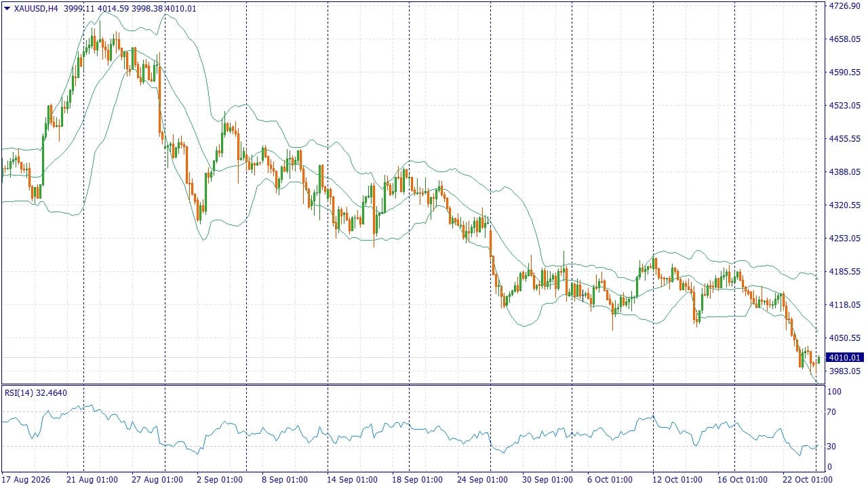Viewport: 868px width, 488px height.
Task: Select the XAUUSD,H4 symbol title
Action: click(x=35, y=9)
